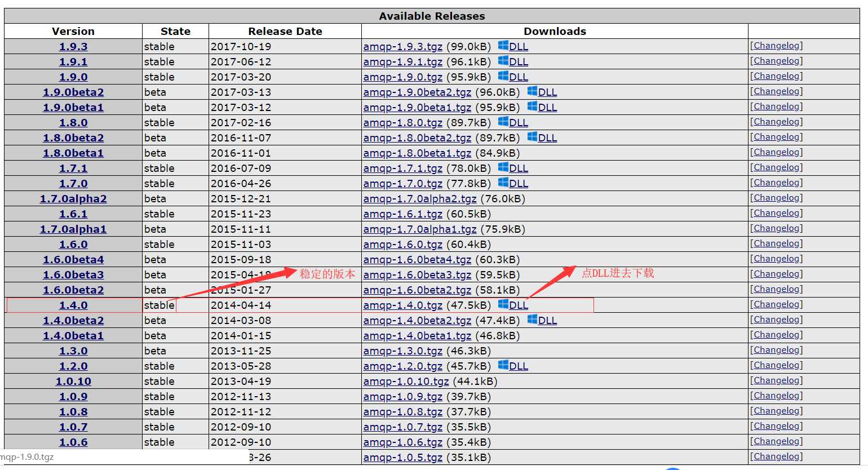Click the Windows icon in the 1.8.0beta2 row

coord(532,137)
